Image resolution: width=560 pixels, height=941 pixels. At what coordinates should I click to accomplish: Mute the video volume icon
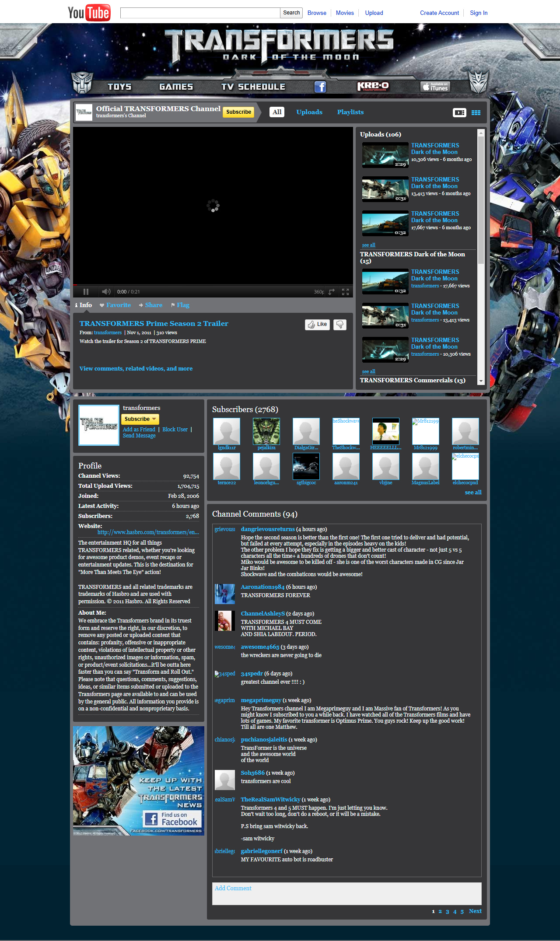click(106, 292)
